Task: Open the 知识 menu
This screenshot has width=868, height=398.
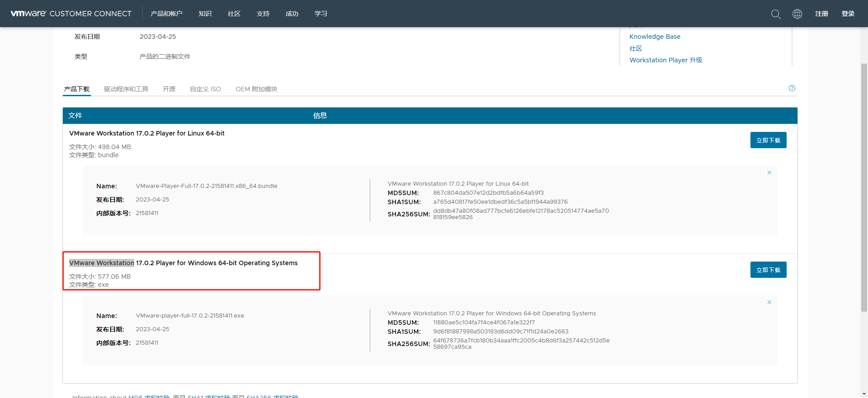Action: [205, 14]
